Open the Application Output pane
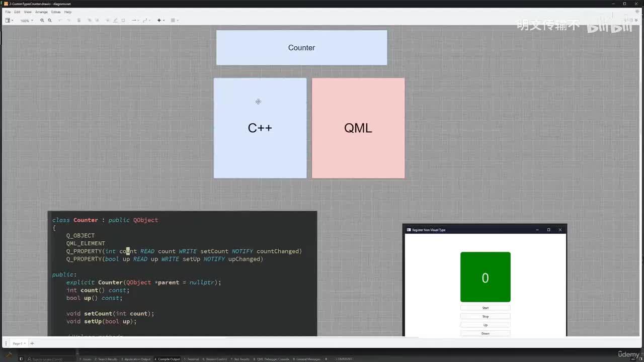644x362 pixels. [x=136, y=359]
